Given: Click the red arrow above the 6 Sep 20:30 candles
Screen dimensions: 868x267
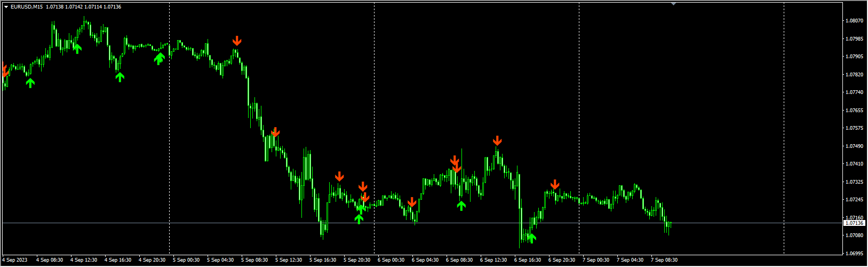Looking at the screenshot, I should pos(555,185).
